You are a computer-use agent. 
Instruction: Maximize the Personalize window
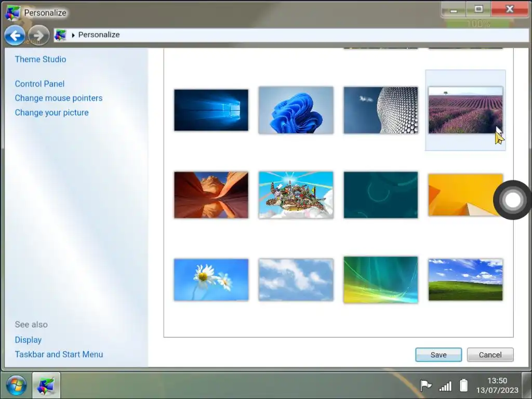(x=478, y=9)
